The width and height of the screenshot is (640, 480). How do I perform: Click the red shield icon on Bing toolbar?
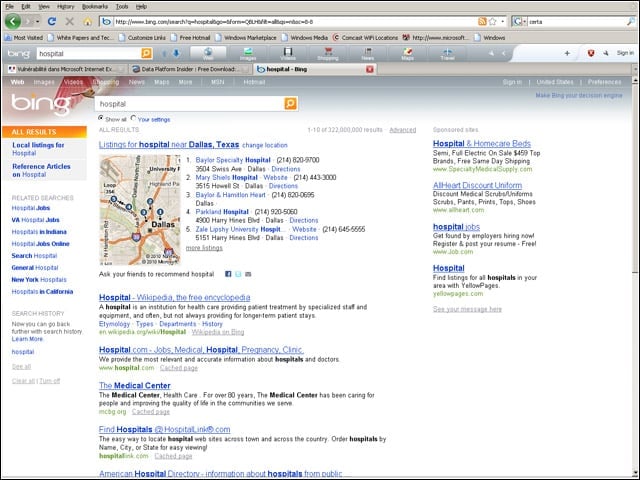[591, 53]
